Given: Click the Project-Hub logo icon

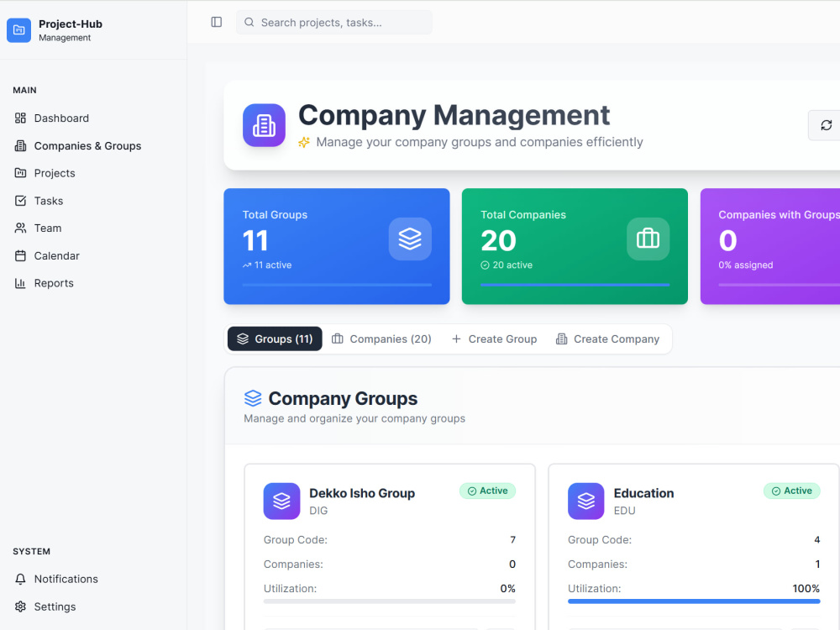Looking at the screenshot, I should [18, 30].
